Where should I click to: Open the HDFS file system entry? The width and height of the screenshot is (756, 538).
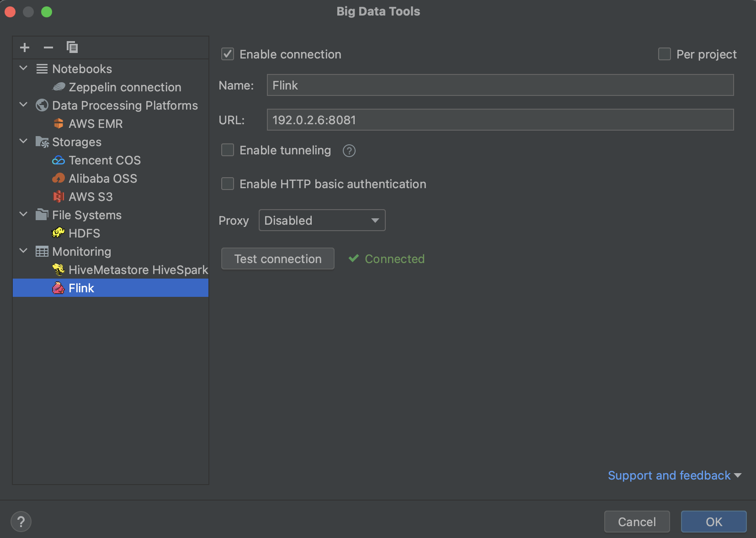tap(84, 233)
